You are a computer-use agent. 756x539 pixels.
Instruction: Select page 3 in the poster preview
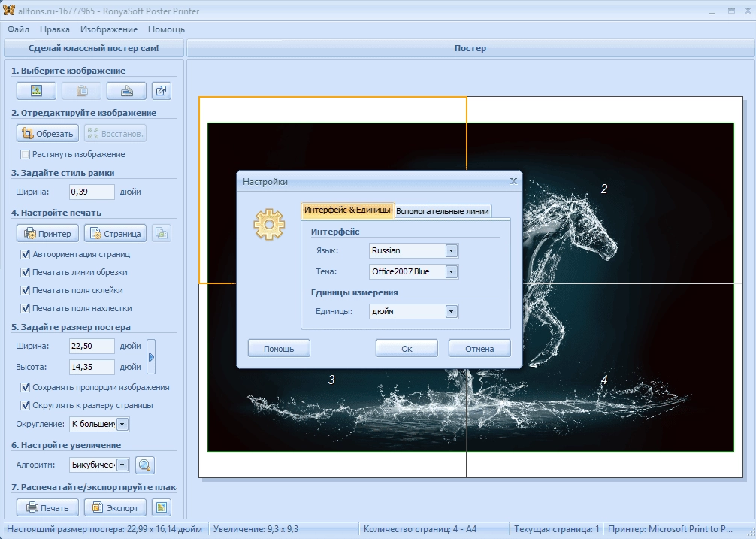[331, 380]
